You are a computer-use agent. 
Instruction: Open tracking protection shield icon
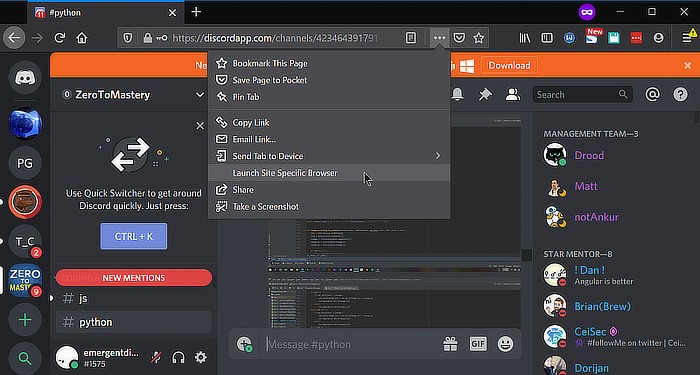128,38
